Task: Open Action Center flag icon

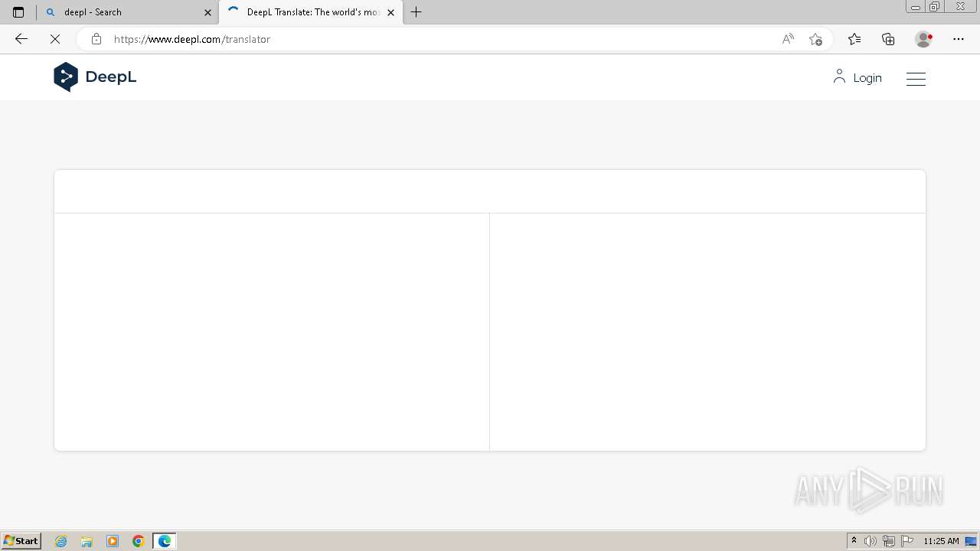Action: pyautogui.click(x=907, y=541)
